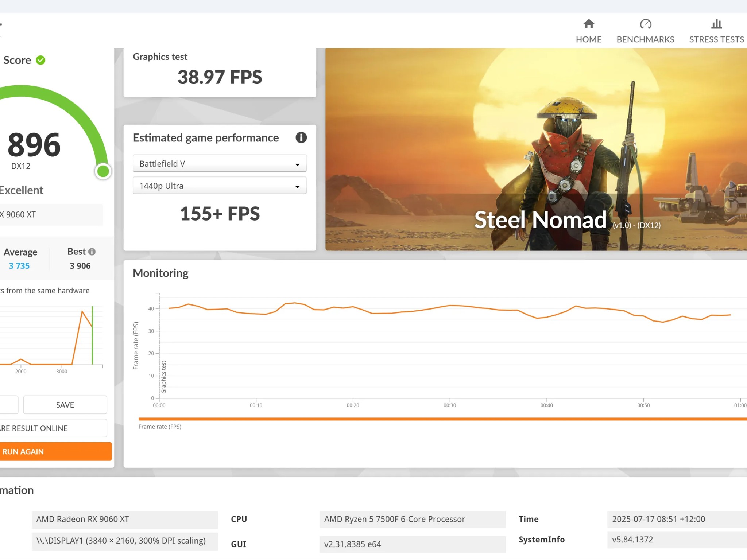The height and width of the screenshot is (560, 747).
Task: Click the info icon next to Best
Action: [92, 252]
